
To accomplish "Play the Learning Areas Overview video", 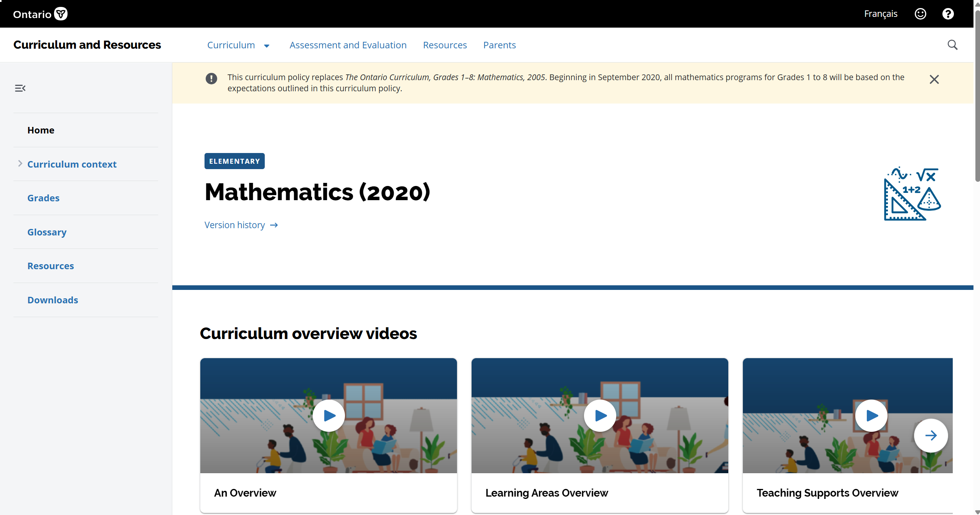I will click(x=600, y=416).
